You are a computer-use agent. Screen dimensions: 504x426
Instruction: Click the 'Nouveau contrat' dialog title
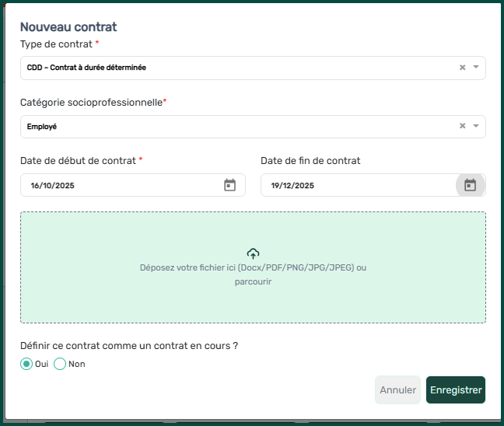(68, 27)
